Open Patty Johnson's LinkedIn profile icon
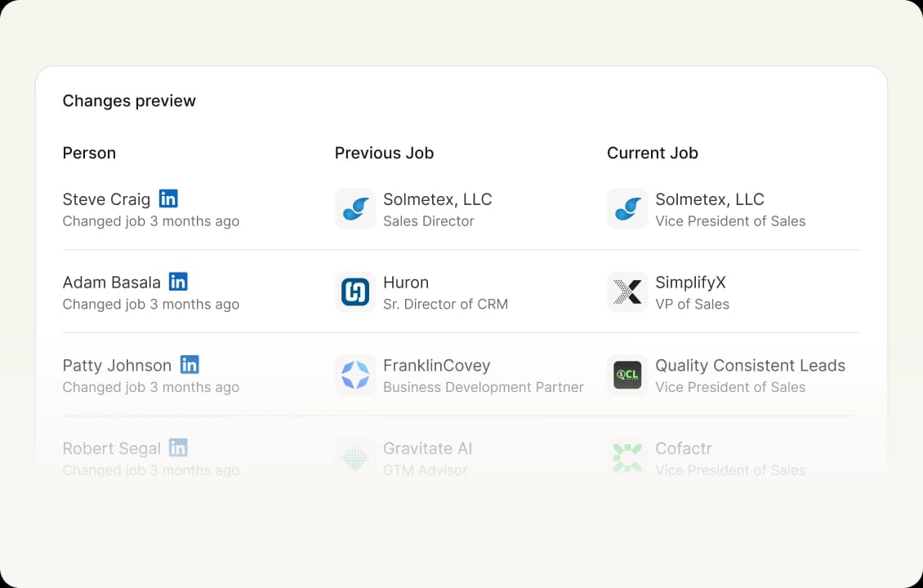This screenshot has height=588, width=923. (x=190, y=365)
